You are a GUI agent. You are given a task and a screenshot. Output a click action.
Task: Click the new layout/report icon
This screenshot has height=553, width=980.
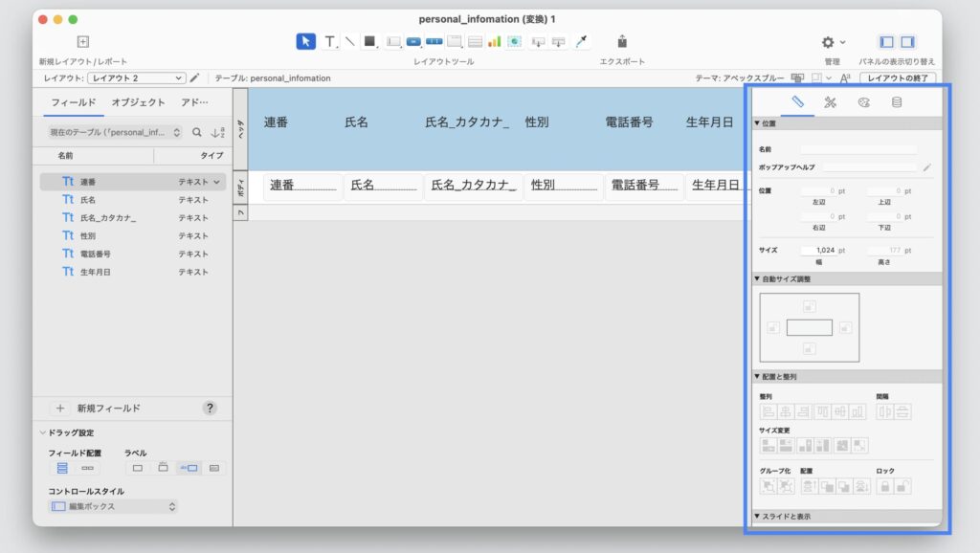(82, 41)
